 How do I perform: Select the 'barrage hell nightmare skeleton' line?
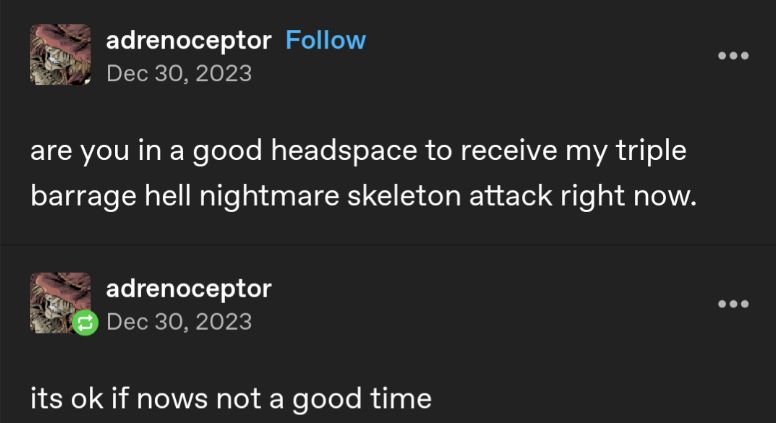(x=363, y=196)
